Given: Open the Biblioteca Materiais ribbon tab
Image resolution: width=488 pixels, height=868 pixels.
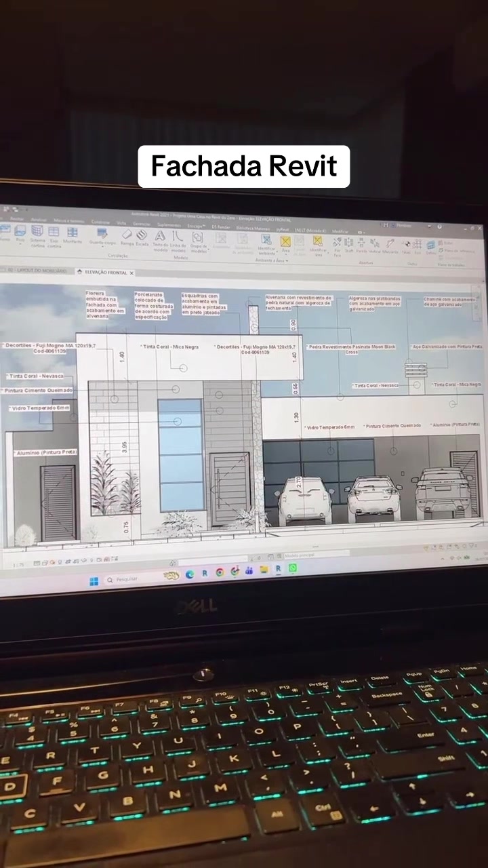Looking at the screenshot, I should click(252, 229).
